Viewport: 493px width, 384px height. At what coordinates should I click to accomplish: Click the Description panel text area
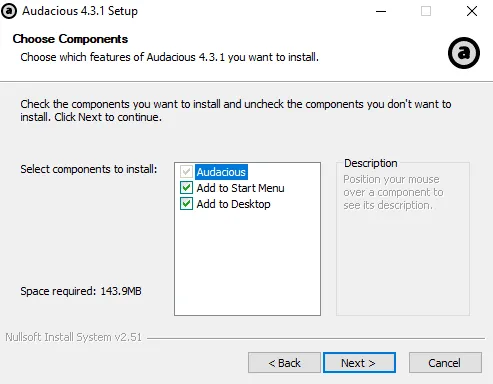[393, 192]
